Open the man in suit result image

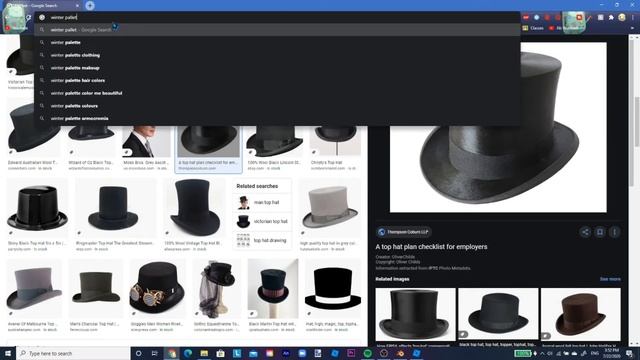coord(146,142)
